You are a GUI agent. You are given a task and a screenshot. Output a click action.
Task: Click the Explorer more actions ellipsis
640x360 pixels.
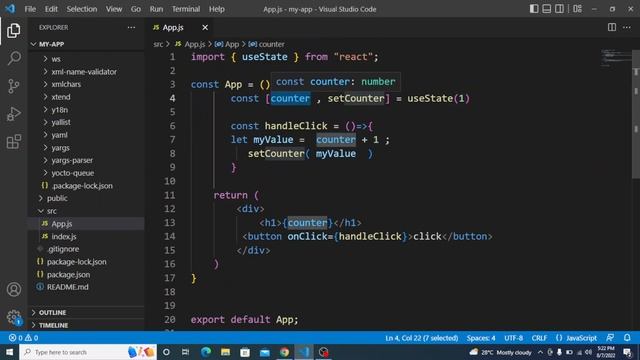(x=131, y=27)
